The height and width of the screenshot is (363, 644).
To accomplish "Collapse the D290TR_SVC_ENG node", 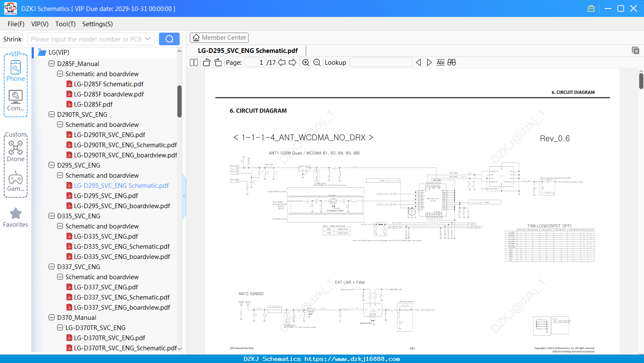I will 52,114.
